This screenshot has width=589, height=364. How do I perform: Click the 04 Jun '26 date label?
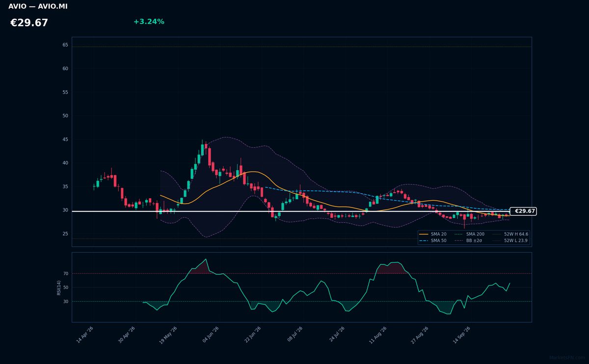pos(210,335)
